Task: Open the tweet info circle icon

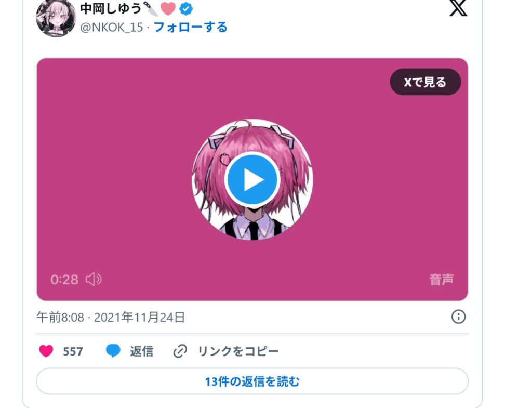Action: click(458, 317)
